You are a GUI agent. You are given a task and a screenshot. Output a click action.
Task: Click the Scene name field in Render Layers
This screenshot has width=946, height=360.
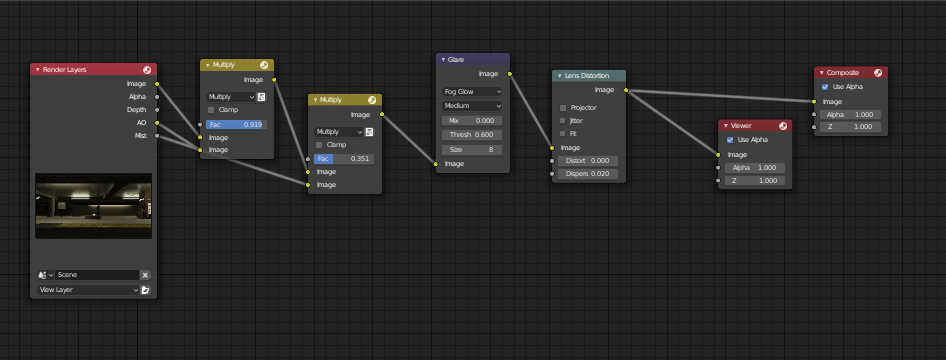tap(97, 275)
